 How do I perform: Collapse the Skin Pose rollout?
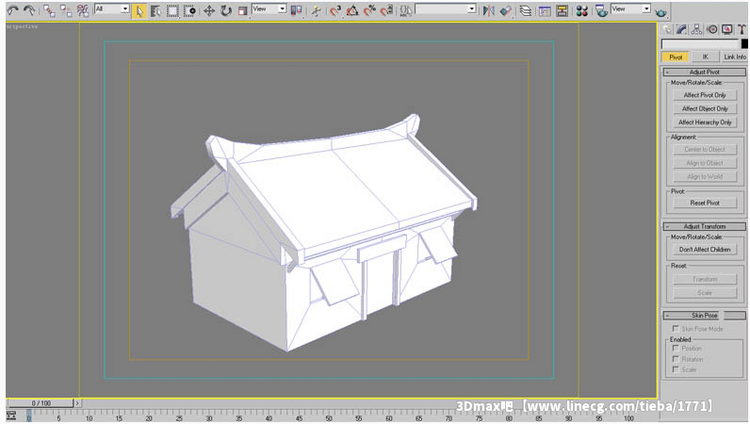tap(704, 315)
